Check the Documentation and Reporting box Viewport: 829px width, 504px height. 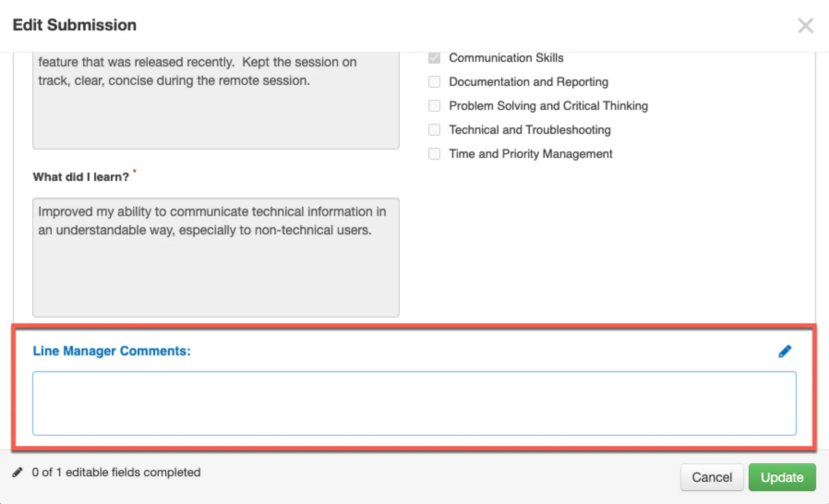pos(434,82)
